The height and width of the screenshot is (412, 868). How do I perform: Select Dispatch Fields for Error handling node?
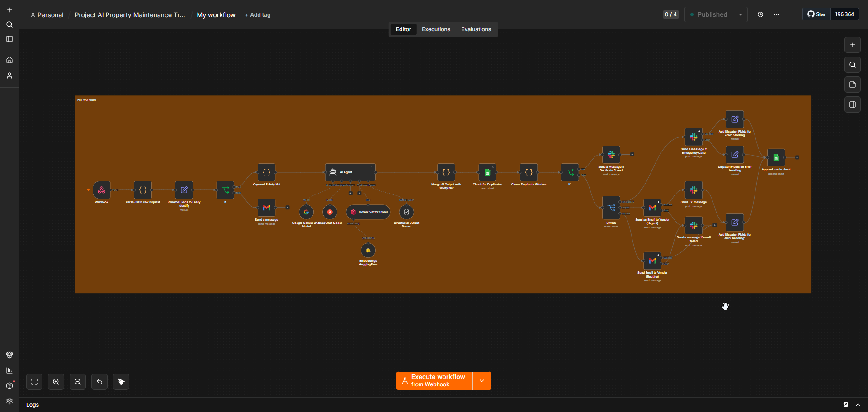[x=735, y=155]
